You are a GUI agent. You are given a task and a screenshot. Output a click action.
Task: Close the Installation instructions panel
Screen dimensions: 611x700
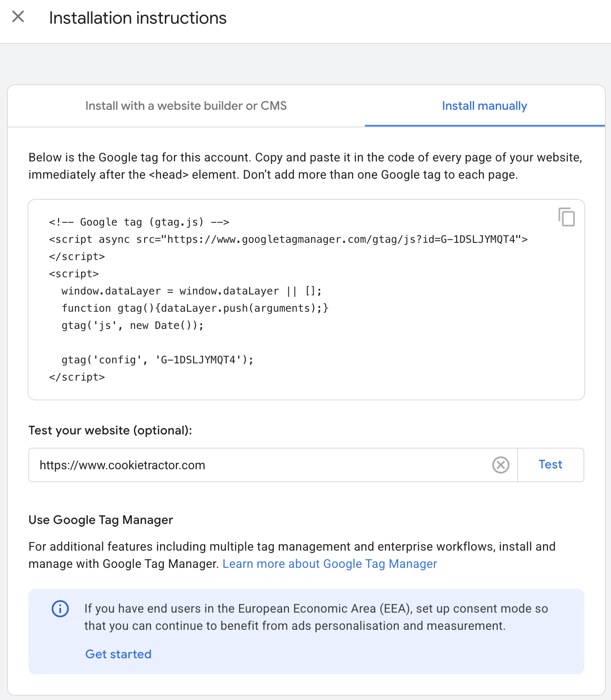pyautogui.click(x=18, y=17)
